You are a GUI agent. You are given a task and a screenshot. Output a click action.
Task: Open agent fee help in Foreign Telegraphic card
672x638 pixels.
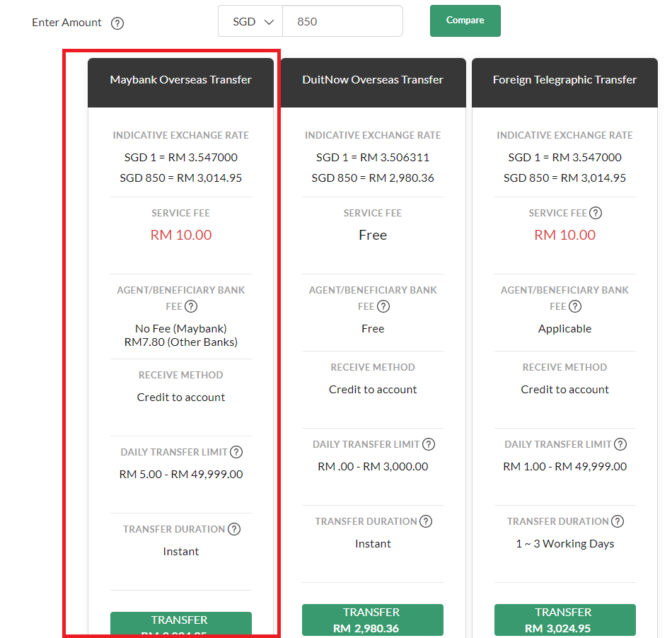click(574, 306)
